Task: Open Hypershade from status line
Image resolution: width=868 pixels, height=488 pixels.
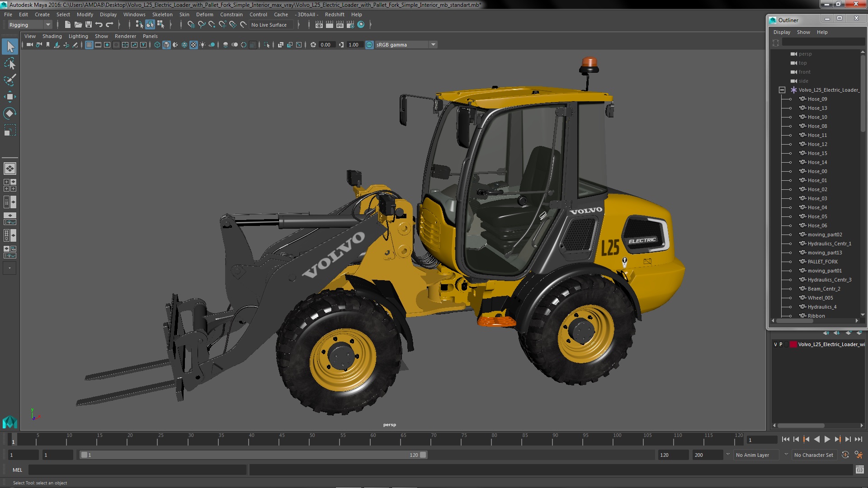Action: coord(361,25)
